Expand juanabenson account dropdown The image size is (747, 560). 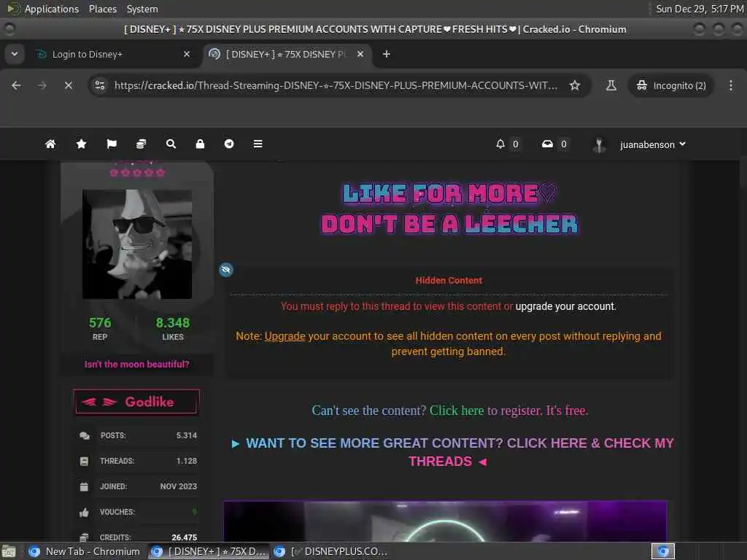(x=653, y=144)
